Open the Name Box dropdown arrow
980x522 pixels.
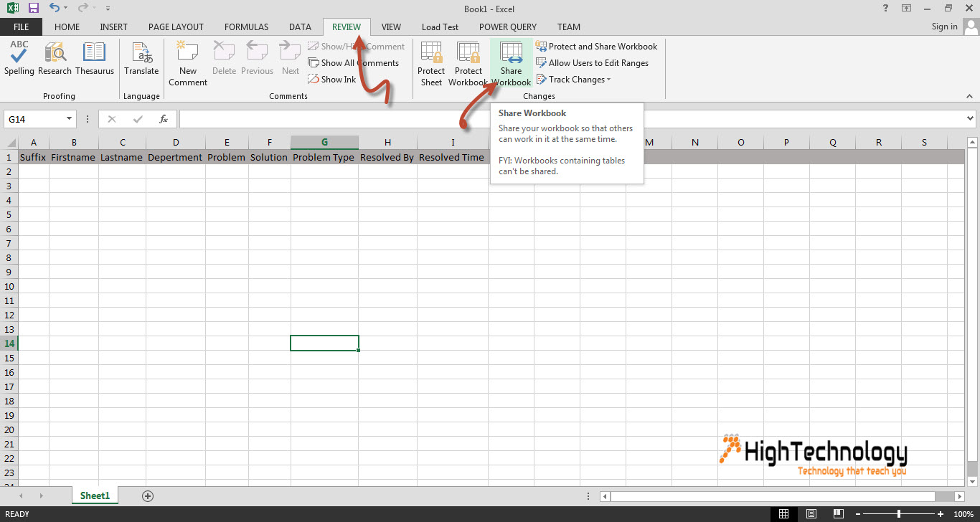click(x=70, y=119)
